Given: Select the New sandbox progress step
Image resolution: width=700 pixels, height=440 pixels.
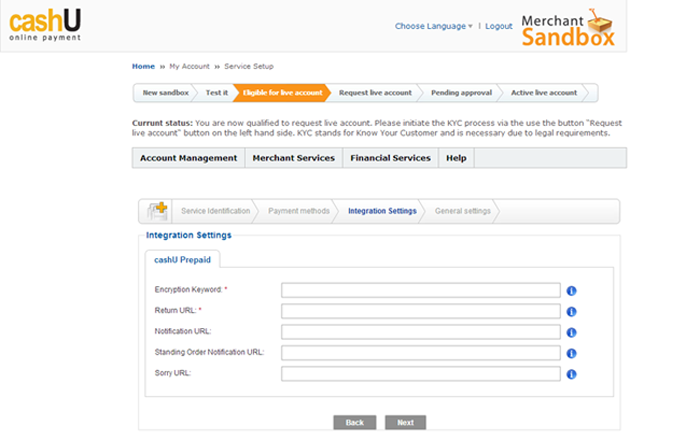Looking at the screenshot, I should (165, 93).
